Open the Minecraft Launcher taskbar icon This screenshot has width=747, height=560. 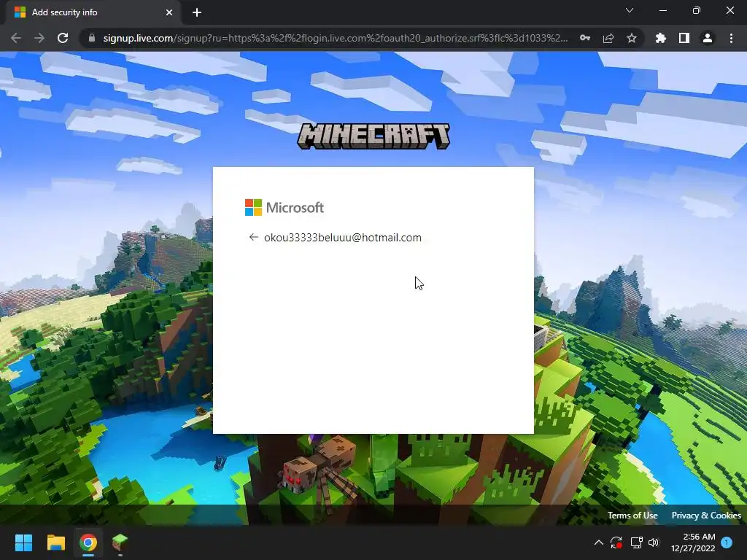point(120,542)
